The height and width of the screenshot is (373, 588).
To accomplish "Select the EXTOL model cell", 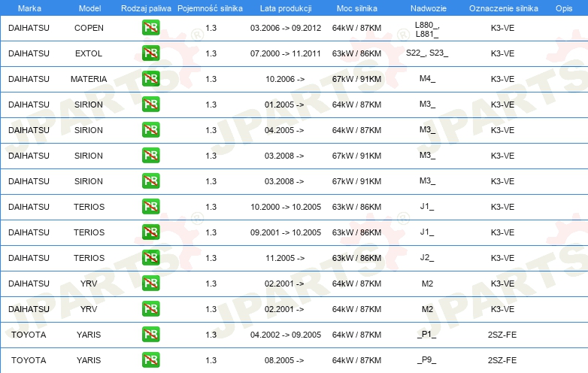I will tap(89, 53).
